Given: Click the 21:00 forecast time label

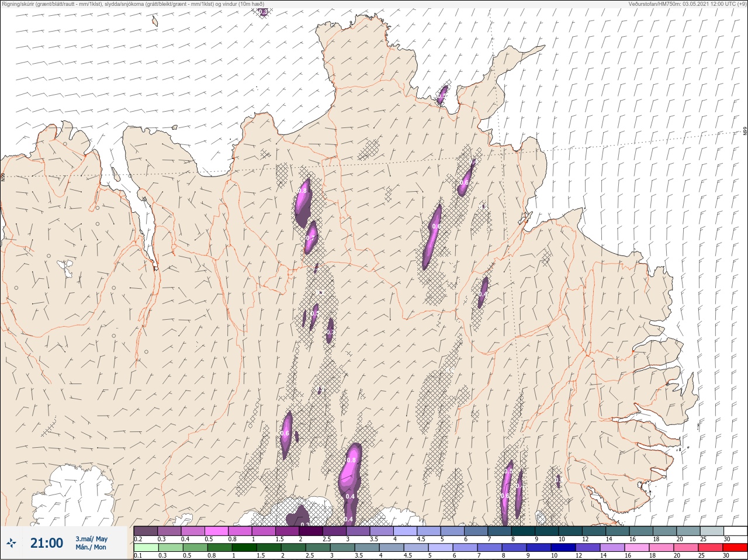Looking at the screenshot, I should [47, 543].
